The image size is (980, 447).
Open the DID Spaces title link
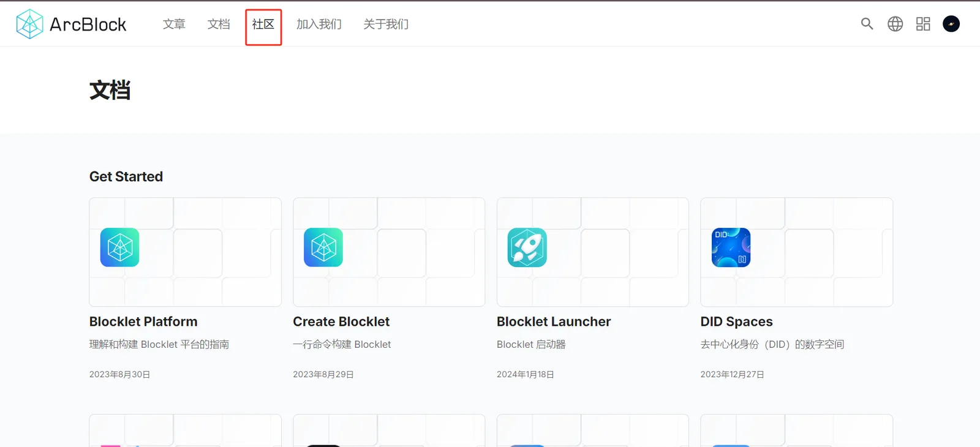[x=737, y=321]
